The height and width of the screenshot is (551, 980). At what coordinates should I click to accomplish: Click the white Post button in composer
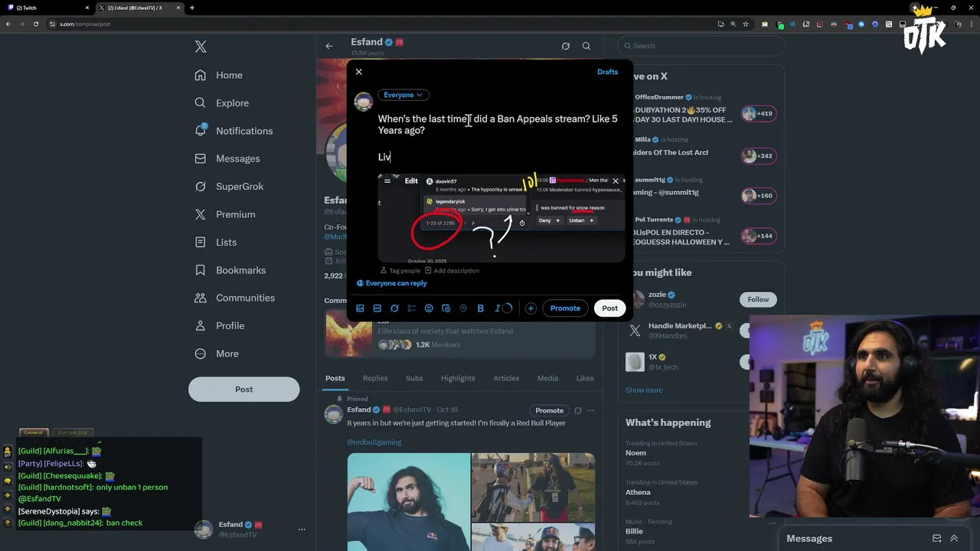(x=609, y=308)
